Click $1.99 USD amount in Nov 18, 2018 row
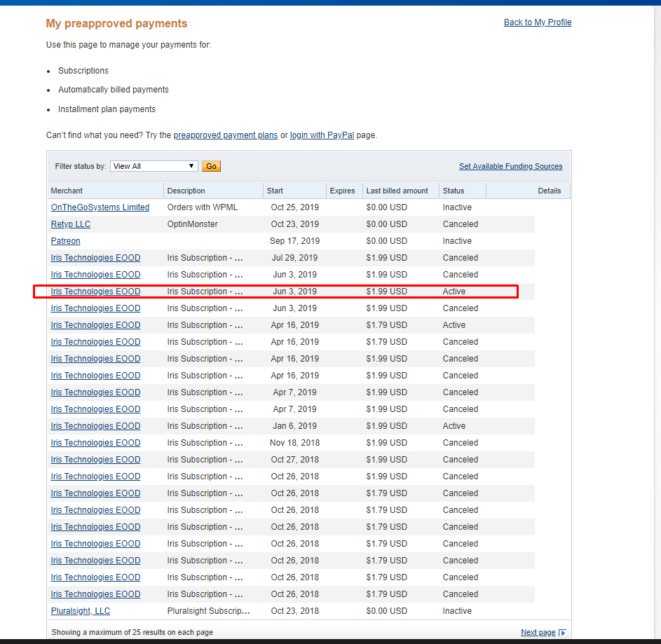Screen dimensions: 661x644 click(x=386, y=443)
